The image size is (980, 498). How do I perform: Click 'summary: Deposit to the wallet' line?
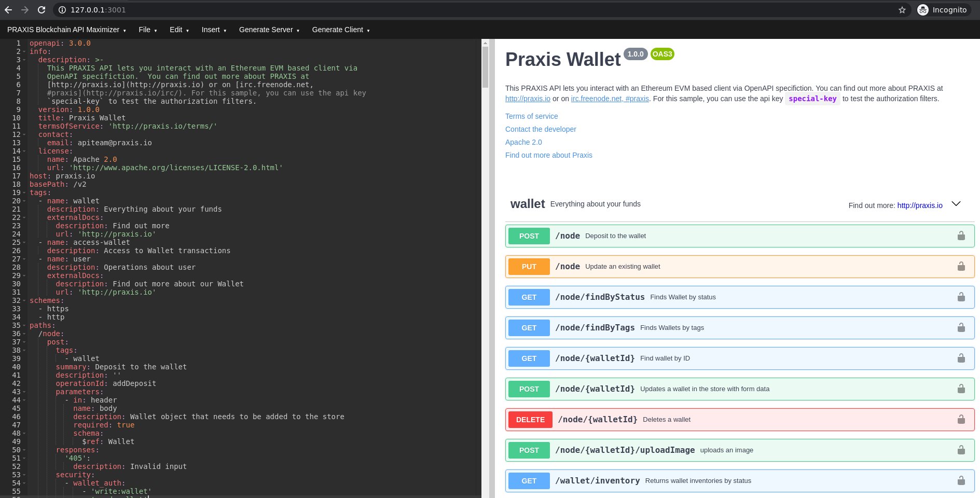coord(121,367)
